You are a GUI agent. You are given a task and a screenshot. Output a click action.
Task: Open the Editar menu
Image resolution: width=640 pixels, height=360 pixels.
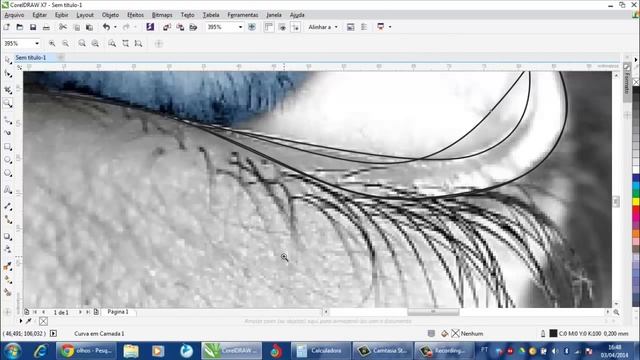[x=39, y=15]
